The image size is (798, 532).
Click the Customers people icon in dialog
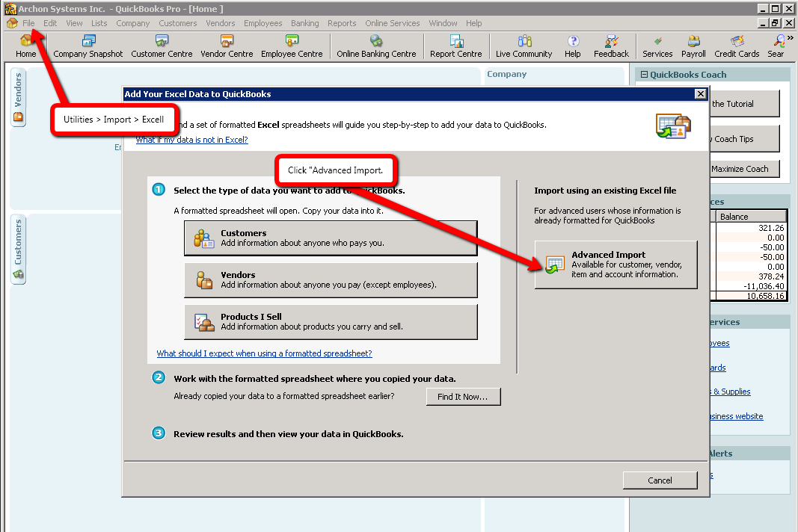(204, 238)
